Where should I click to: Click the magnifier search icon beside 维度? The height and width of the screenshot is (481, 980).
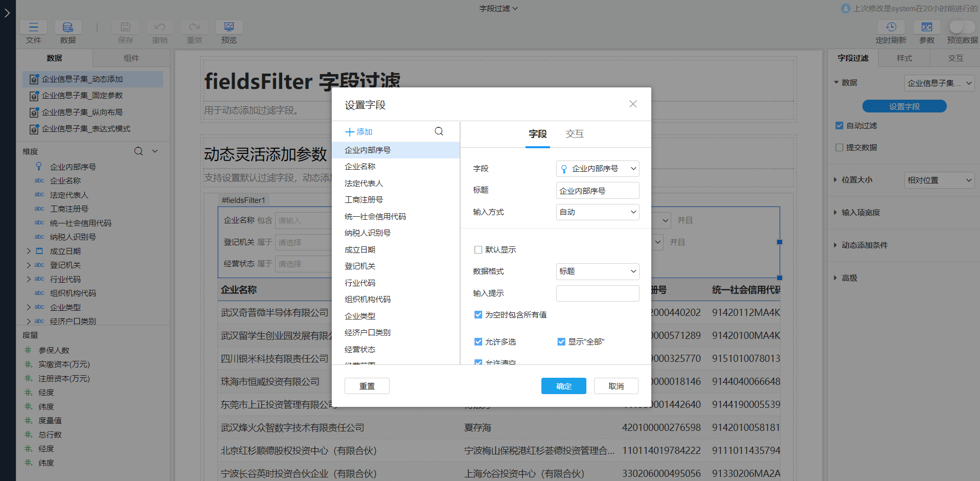139,151
